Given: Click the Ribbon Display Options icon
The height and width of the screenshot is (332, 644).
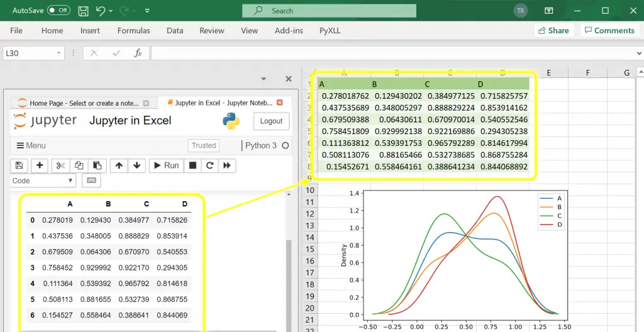Looking at the screenshot, I should (x=548, y=11).
